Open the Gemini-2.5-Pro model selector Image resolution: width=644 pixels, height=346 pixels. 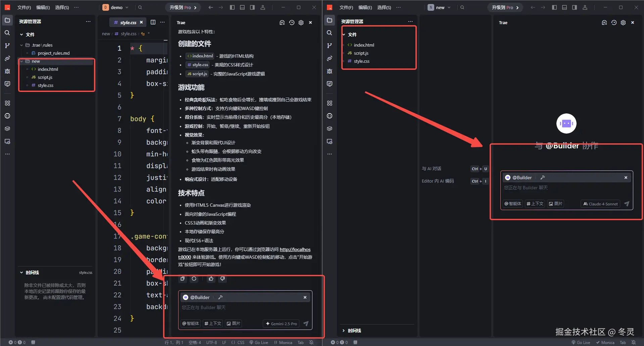click(281, 324)
